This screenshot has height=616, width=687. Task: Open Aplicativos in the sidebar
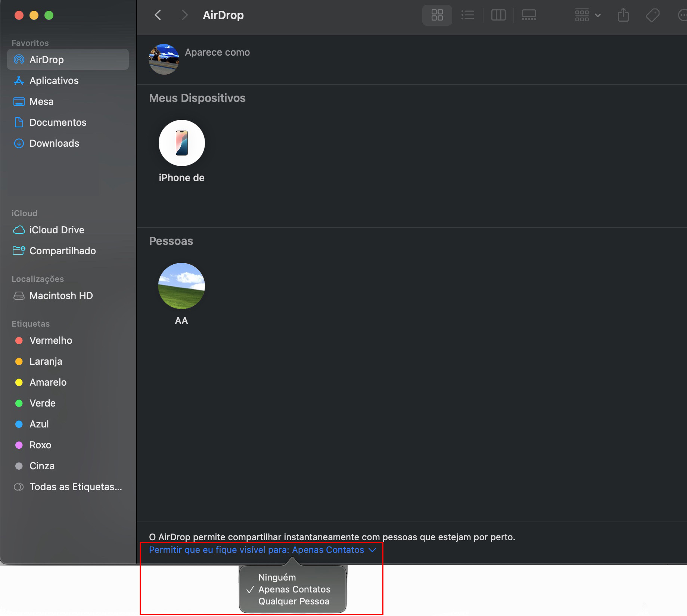[x=54, y=81]
